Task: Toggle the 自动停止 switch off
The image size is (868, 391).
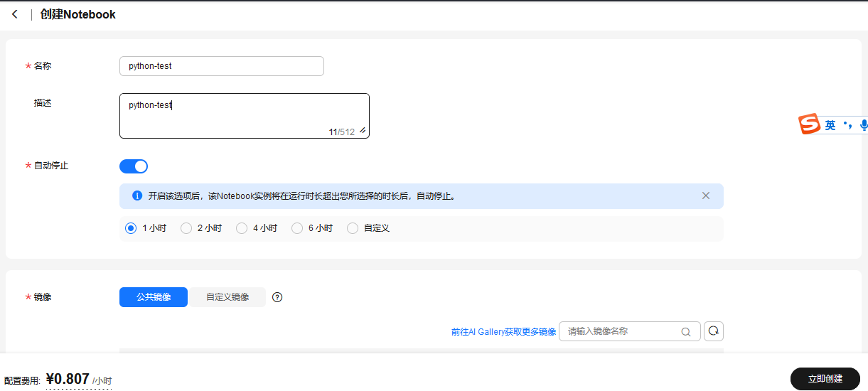Action: [134, 166]
